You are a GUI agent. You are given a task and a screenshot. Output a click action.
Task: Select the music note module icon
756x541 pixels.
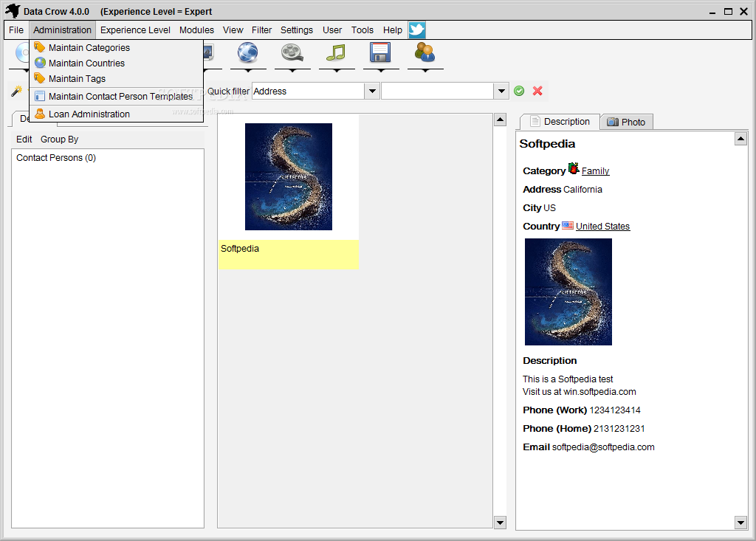coord(336,52)
